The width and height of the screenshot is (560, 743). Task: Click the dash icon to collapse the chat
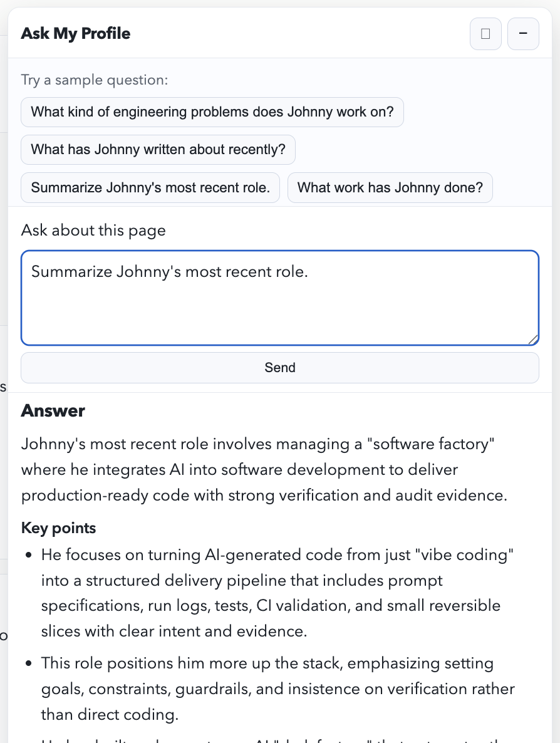(523, 34)
